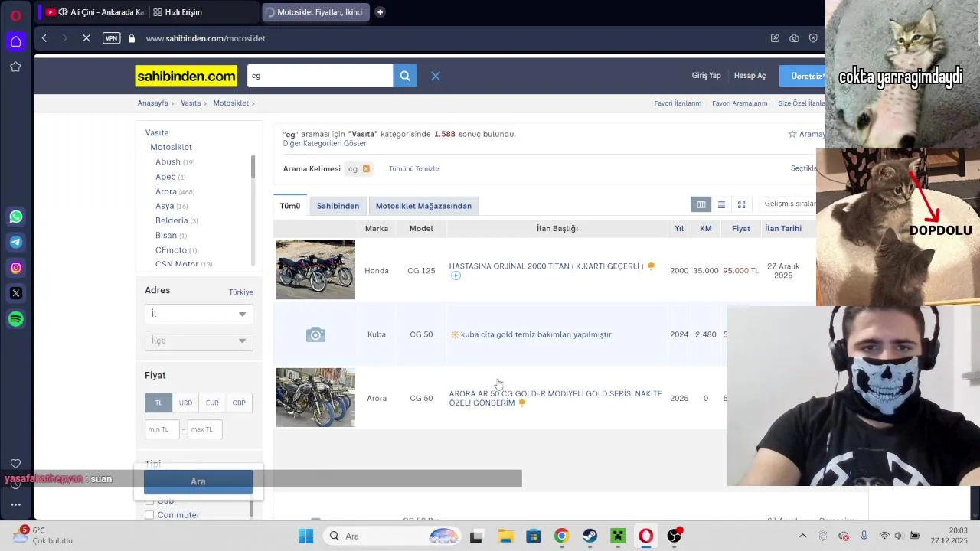Open the Favori Aramalarım link
980x551 pixels.
740,103
